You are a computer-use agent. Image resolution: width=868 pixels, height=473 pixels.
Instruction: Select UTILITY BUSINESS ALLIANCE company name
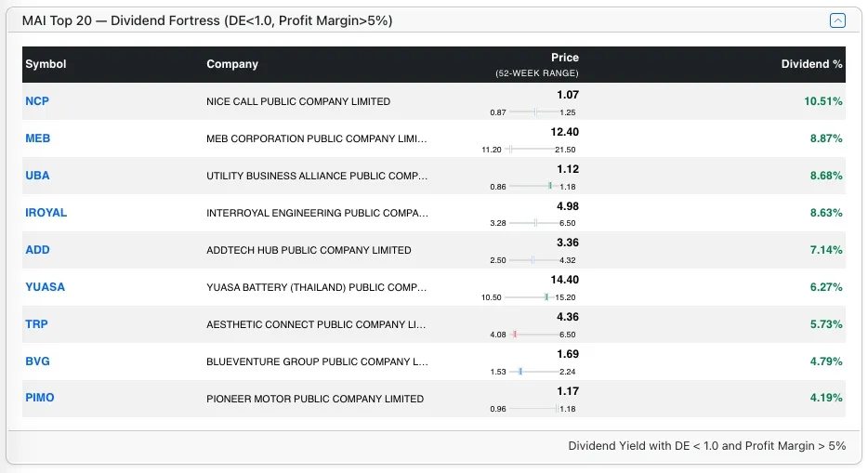[317, 176]
